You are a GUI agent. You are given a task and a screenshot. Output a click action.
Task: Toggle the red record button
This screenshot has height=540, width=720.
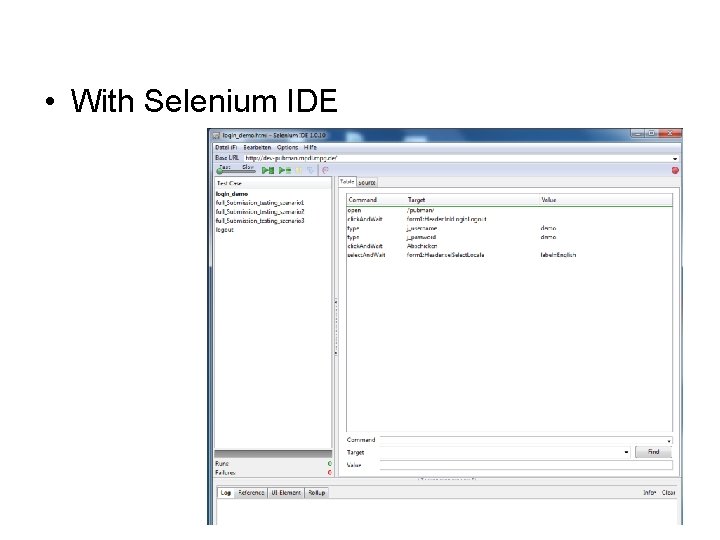coord(675,170)
